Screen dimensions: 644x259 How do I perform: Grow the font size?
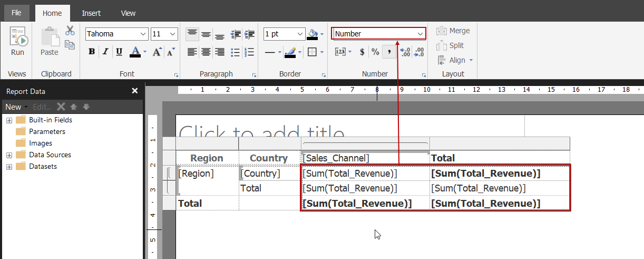pos(157,52)
